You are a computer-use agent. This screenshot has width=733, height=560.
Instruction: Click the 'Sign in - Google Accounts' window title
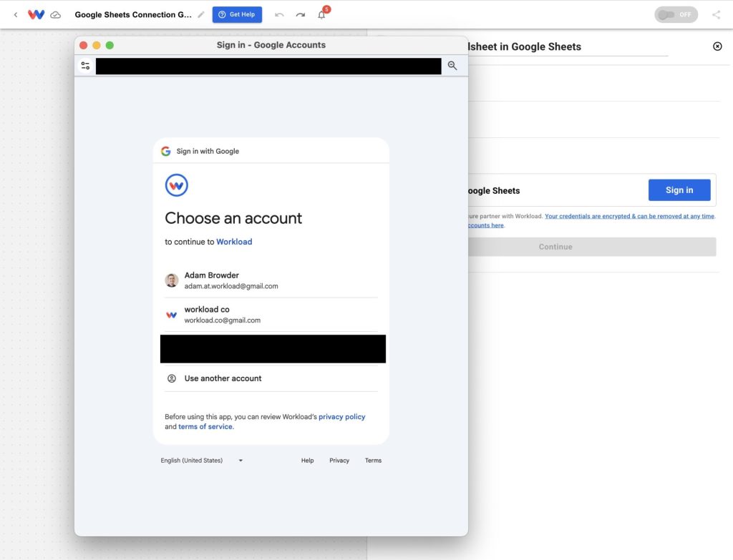271,45
